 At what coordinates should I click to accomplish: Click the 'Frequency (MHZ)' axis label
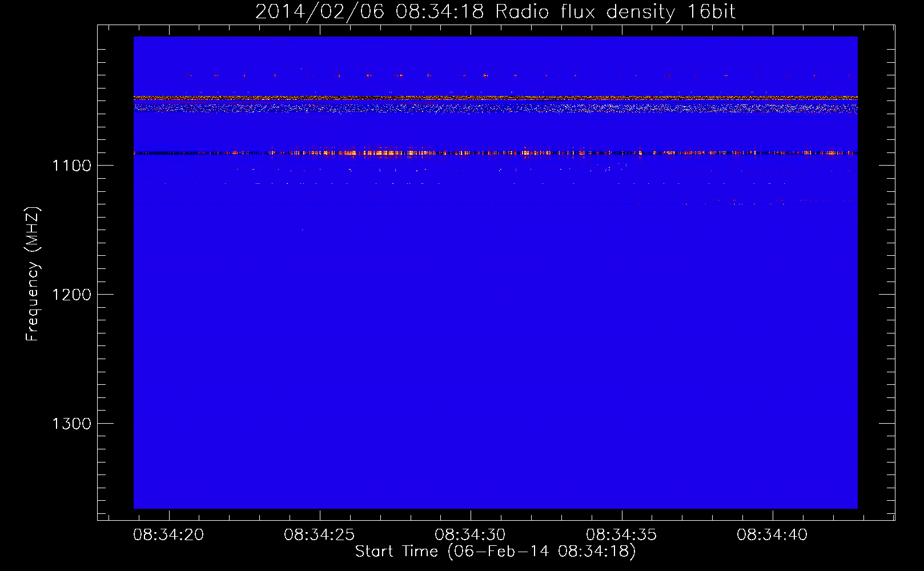click(x=33, y=274)
